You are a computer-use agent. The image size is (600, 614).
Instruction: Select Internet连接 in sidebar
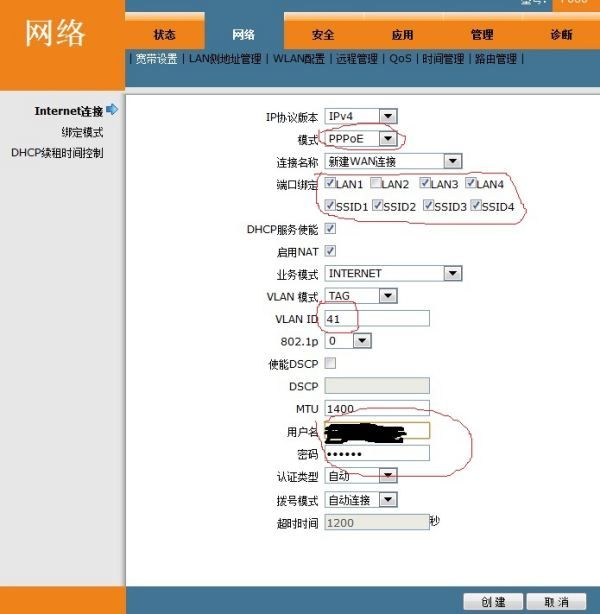[69, 111]
